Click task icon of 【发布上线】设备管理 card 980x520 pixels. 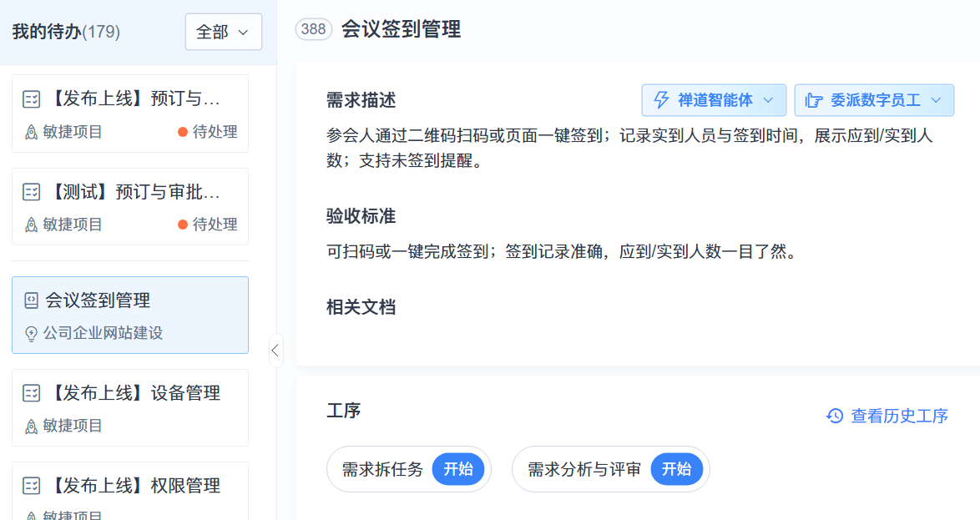tap(31, 393)
